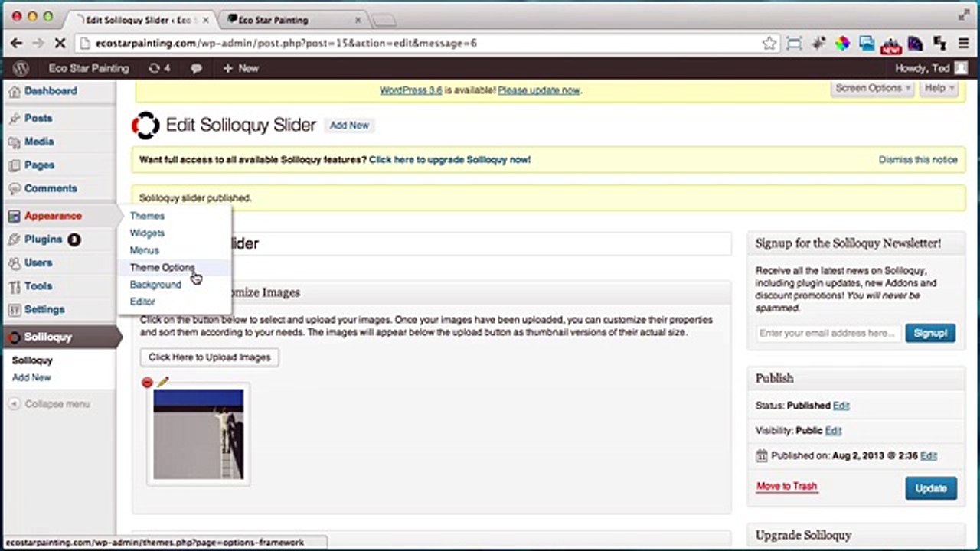Open the Chrome menu icon
The image size is (980, 551).
click(964, 44)
